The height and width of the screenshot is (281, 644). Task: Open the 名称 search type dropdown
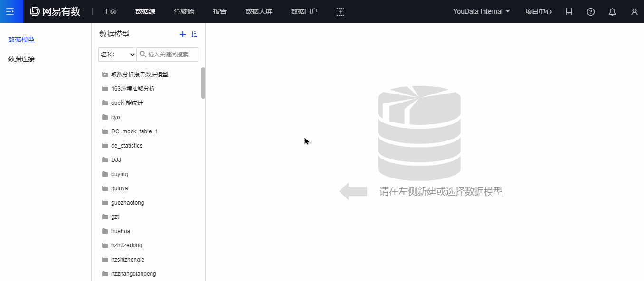click(x=117, y=55)
